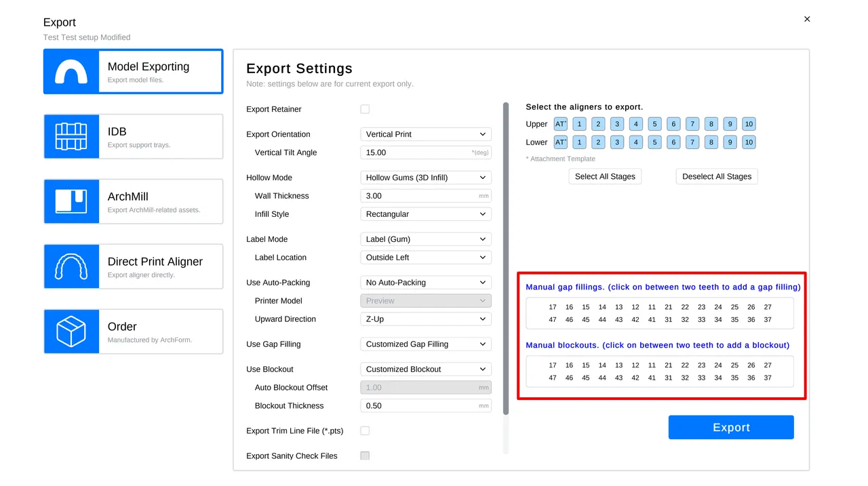Click tooth 41 in gap fillings chart
Image resolution: width=868 pixels, height=486 pixels.
tap(652, 320)
